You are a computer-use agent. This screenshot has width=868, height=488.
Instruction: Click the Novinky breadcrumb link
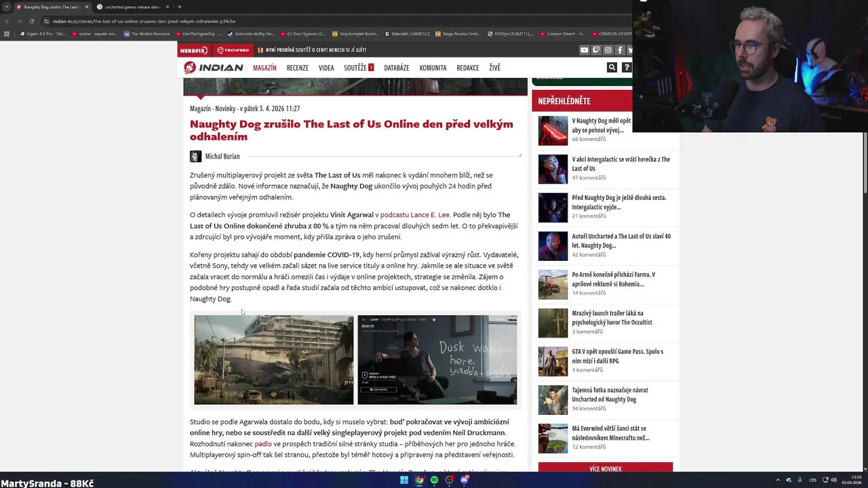[x=225, y=108]
